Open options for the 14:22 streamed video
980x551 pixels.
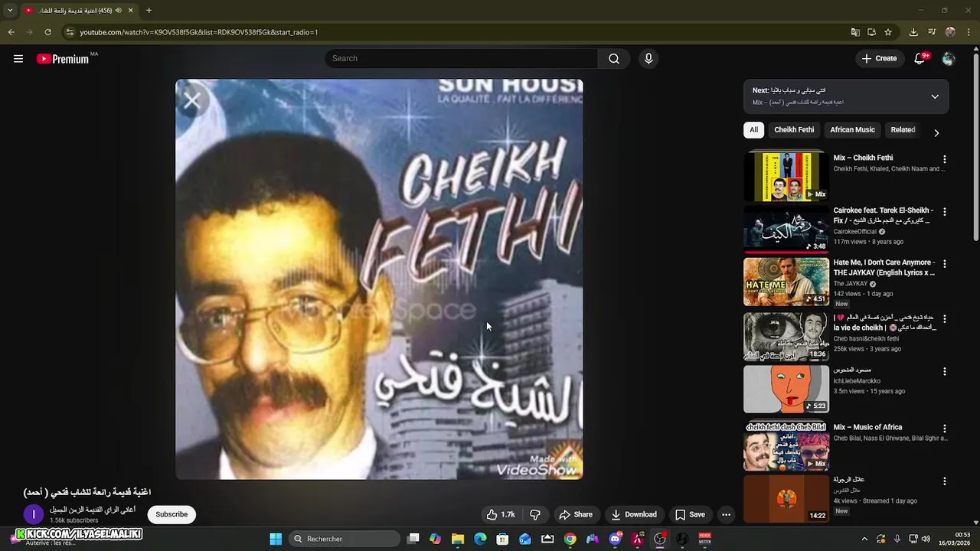pyautogui.click(x=945, y=481)
